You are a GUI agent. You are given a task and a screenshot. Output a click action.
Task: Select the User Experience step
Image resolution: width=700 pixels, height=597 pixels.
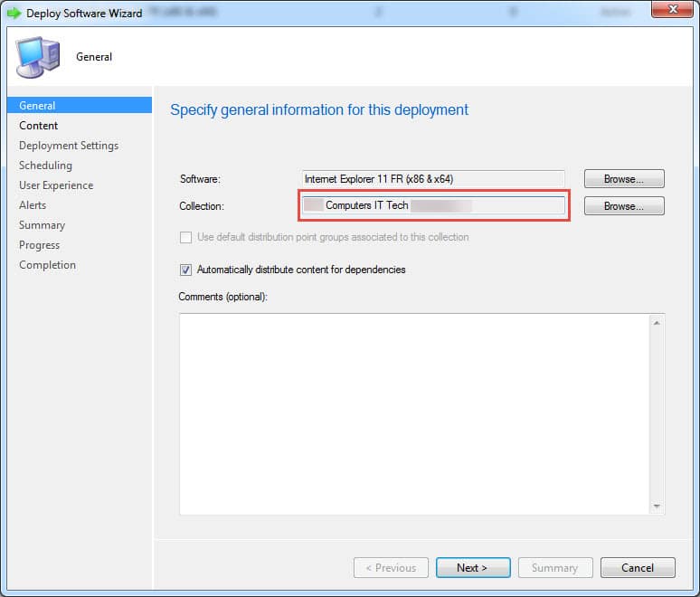click(56, 185)
